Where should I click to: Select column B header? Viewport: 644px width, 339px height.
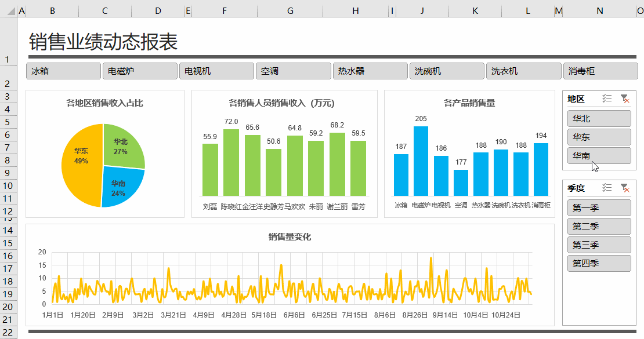pos(52,11)
